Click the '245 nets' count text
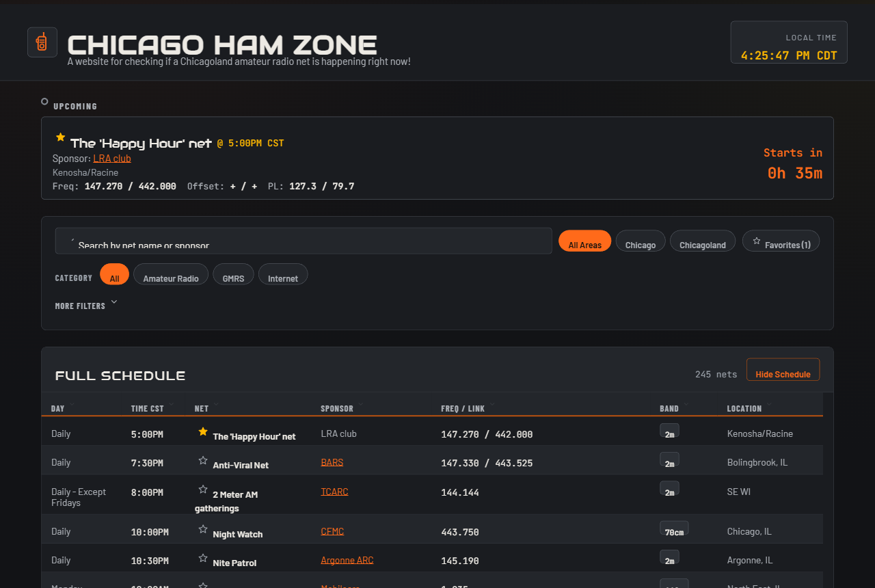The height and width of the screenshot is (588, 875). [716, 374]
